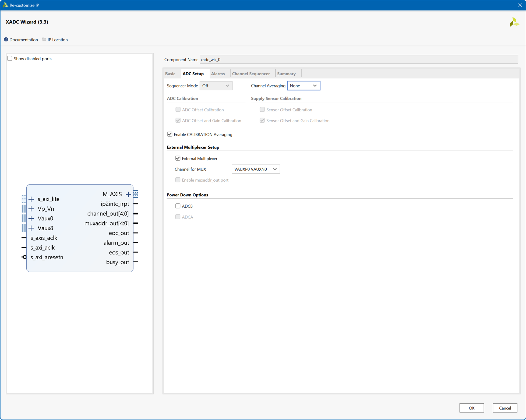526x420 pixels.
Task: Click the XADC Wizard (3.3) title
Action: point(27,22)
